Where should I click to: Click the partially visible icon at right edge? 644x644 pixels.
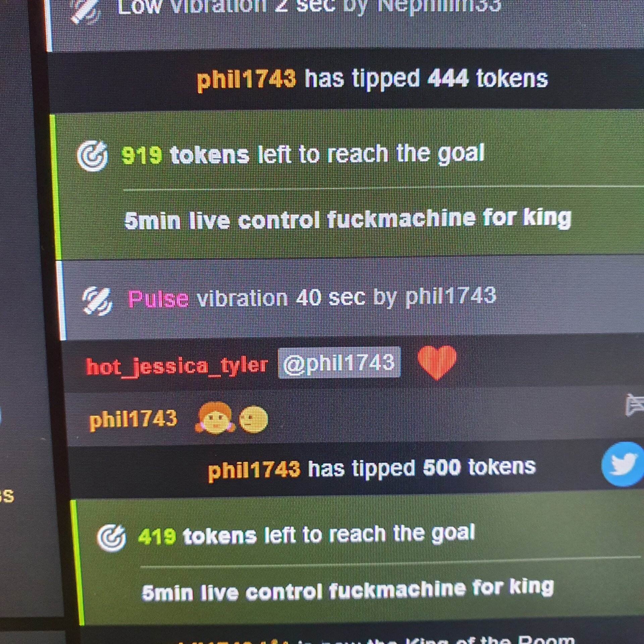[x=635, y=405]
